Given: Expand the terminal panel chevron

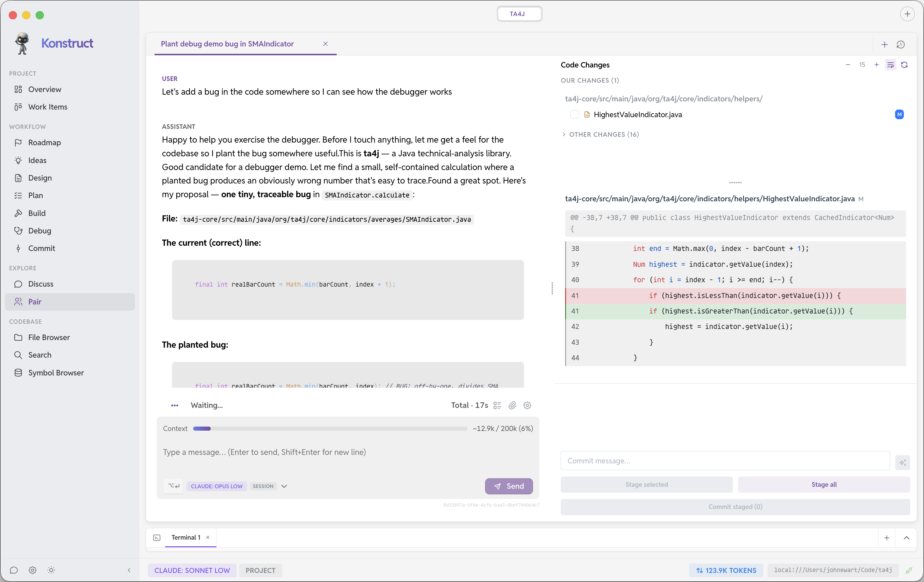Looking at the screenshot, I should pyautogui.click(x=906, y=538).
